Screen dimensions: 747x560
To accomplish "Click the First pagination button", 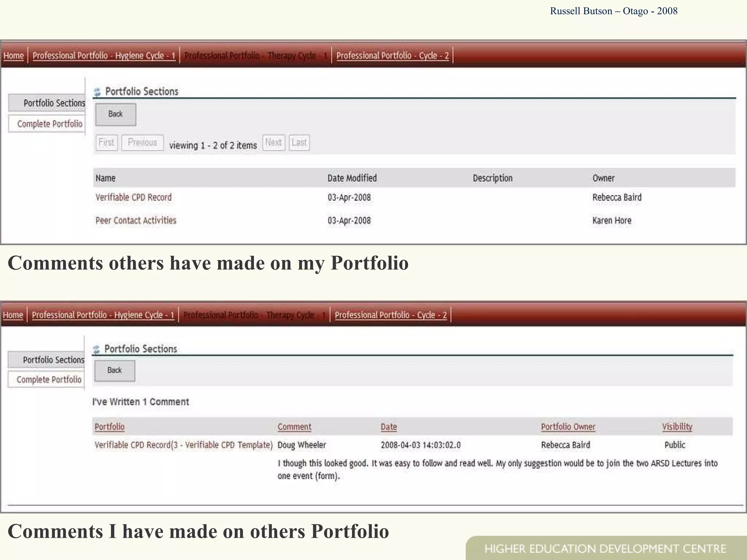I will (x=107, y=143).
